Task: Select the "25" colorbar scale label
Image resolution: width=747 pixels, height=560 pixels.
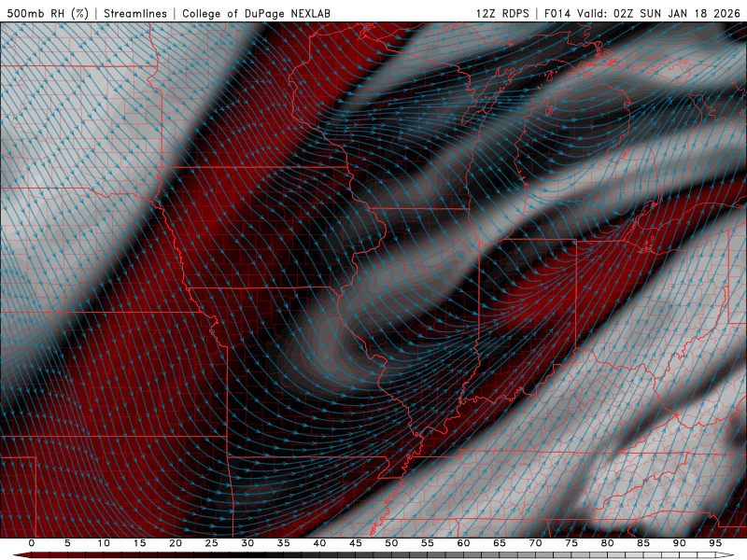Action: click(212, 543)
